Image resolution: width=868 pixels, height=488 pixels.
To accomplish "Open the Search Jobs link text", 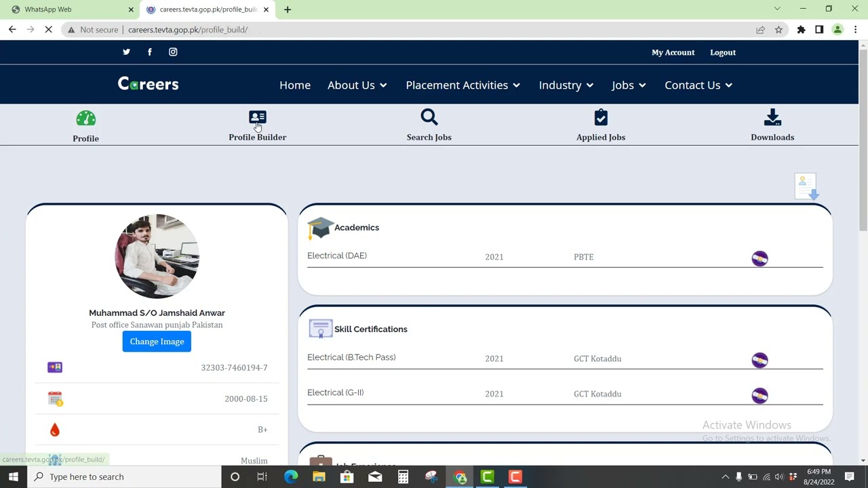I will [x=429, y=138].
